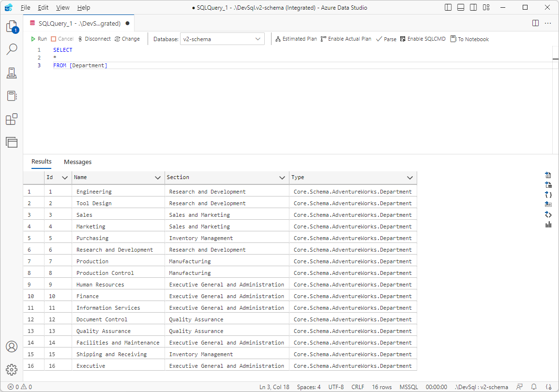The height and width of the screenshot is (392, 559).
Task: Click the feedback icon in status bar
Action: [x=519, y=387]
